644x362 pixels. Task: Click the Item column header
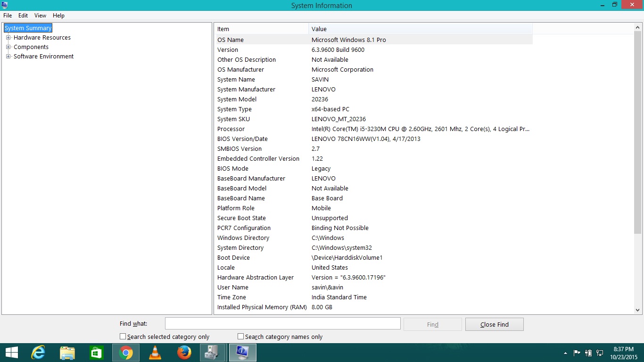point(262,29)
